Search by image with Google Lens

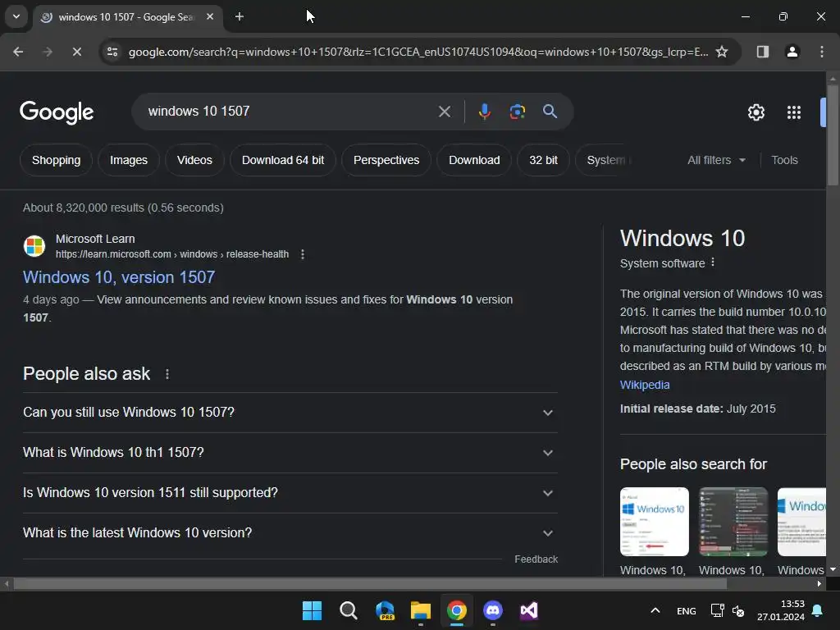(517, 112)
